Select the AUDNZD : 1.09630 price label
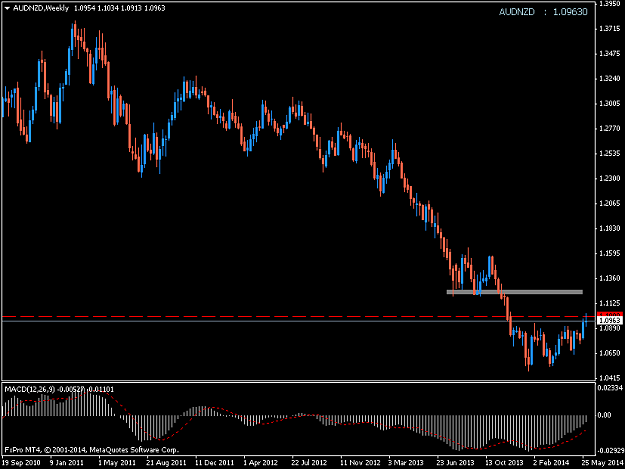Viewport: 625px width, 469px height. coord(543,12)
